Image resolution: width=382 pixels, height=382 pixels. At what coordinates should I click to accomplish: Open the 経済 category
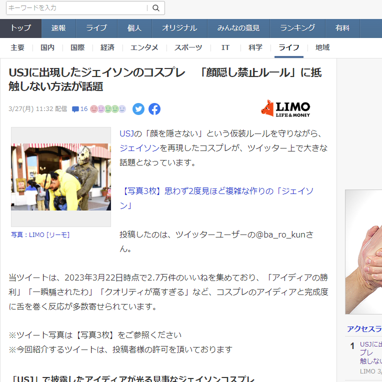(107, 48)
